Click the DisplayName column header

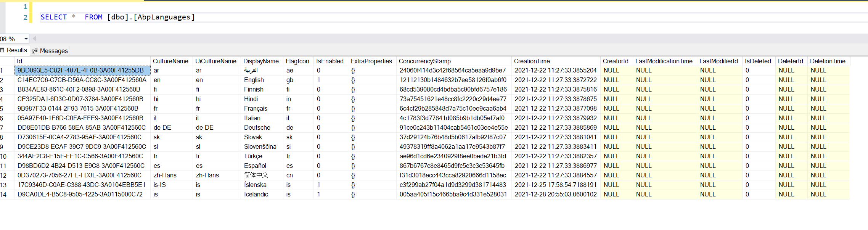pyautogui.click(x=261, y=61)
